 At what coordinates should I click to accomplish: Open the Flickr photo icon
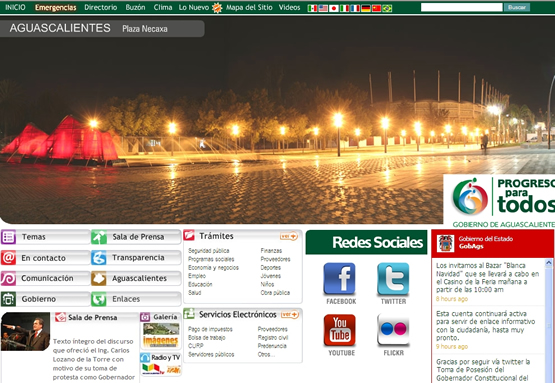click(x=393, y=329)
